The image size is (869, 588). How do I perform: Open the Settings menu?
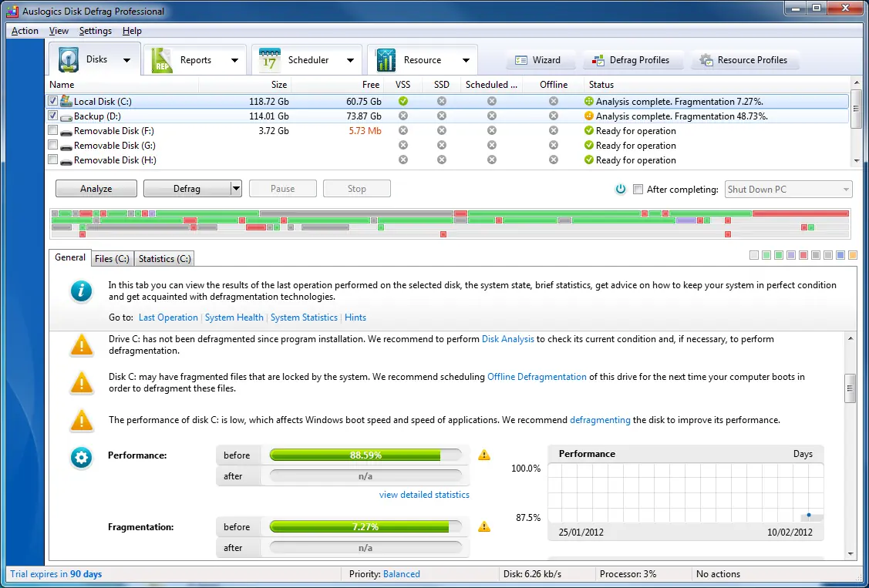(96, 31)
